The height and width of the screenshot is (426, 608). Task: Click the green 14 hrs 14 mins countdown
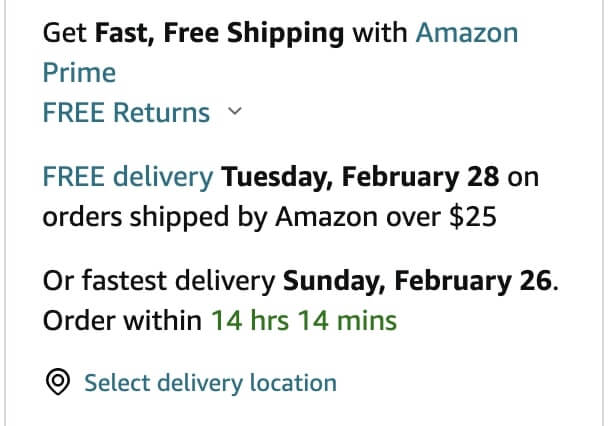point(304,321)
